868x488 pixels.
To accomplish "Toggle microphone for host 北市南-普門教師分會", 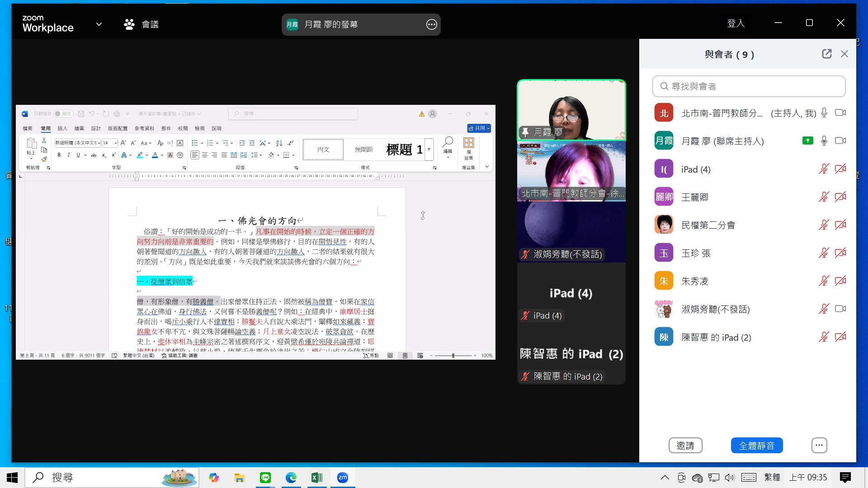I will (824, 113).
